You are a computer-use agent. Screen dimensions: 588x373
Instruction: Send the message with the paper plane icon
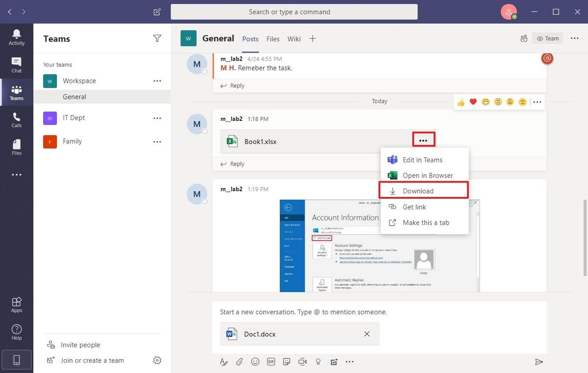click(539, 361)
